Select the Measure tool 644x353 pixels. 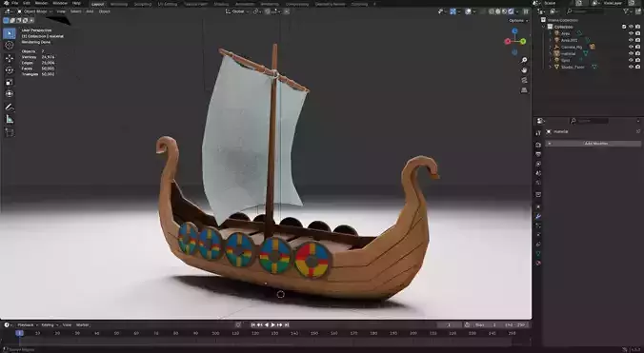click(x=9, y=119)
